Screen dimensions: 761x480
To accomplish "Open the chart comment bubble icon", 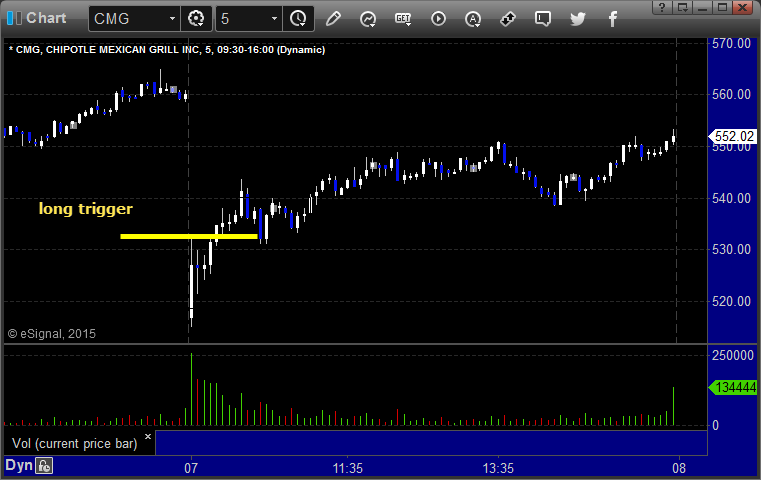I will pyautogui.click(x=543, y=19).
